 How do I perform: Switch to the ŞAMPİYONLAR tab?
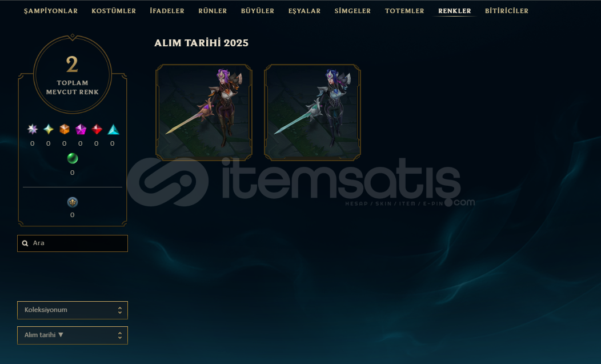coord(51,11)
